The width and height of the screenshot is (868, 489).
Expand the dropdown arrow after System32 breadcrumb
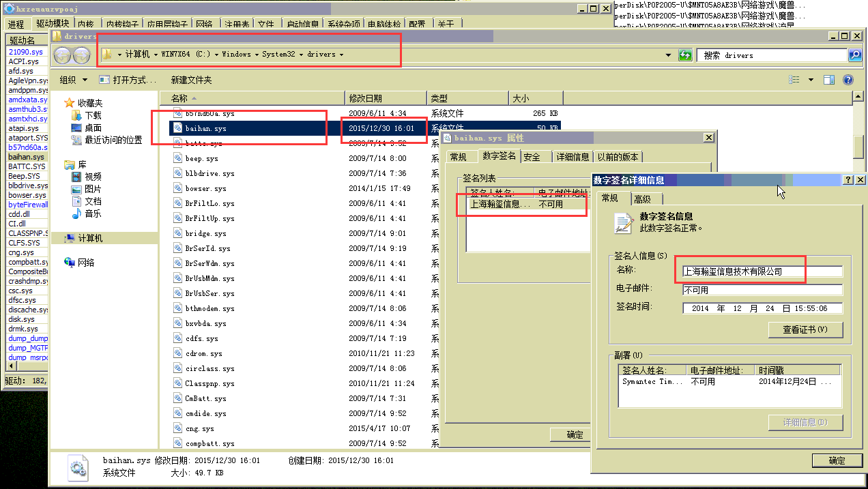click(x=301, y=55)
